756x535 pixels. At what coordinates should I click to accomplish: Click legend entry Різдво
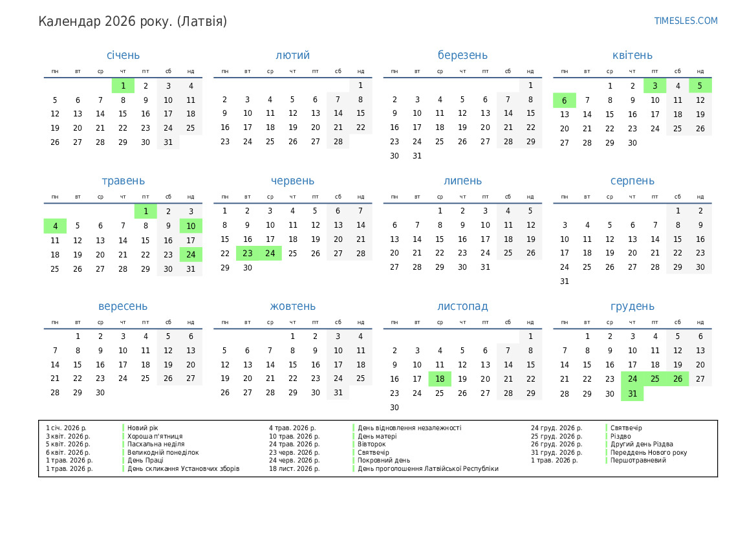tap(621, 436)
